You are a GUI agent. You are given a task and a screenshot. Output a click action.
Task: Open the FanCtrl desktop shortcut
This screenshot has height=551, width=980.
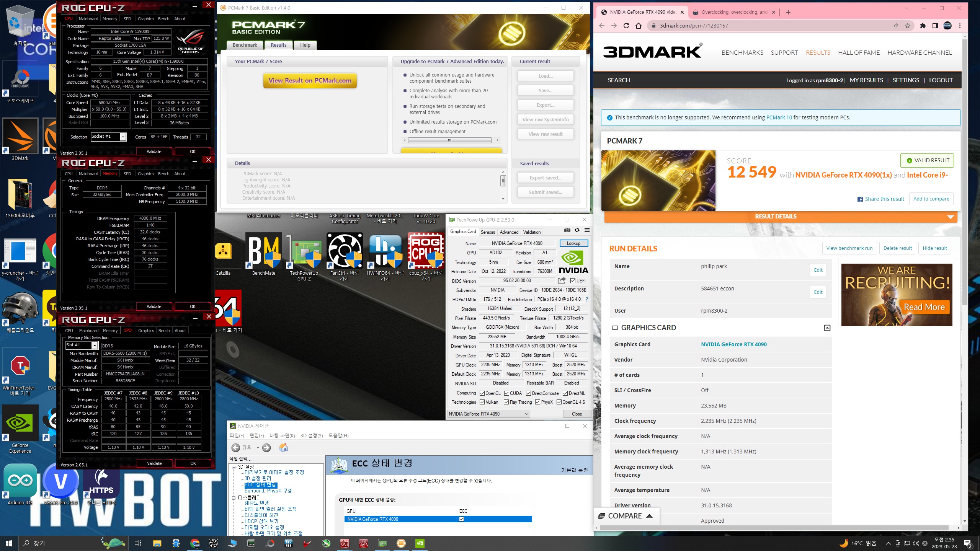click(x=345, y=257)
